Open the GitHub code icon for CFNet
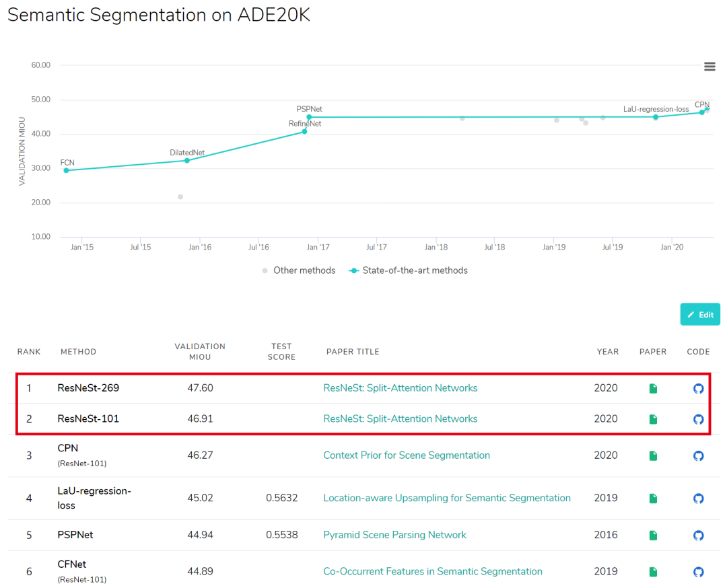Image resolution: width=727 pixels, height=588 pixels. [698, 571]
